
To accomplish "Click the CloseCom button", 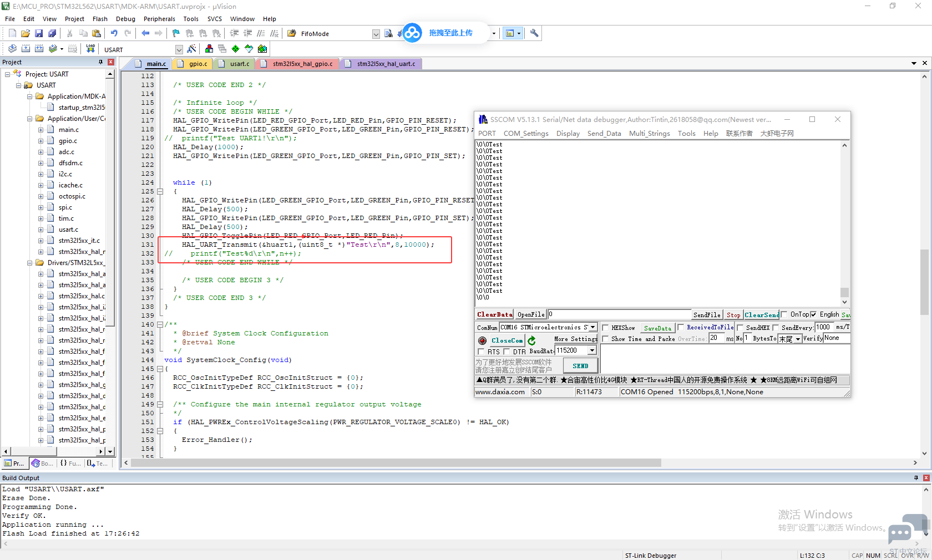I will pos(507,340).
